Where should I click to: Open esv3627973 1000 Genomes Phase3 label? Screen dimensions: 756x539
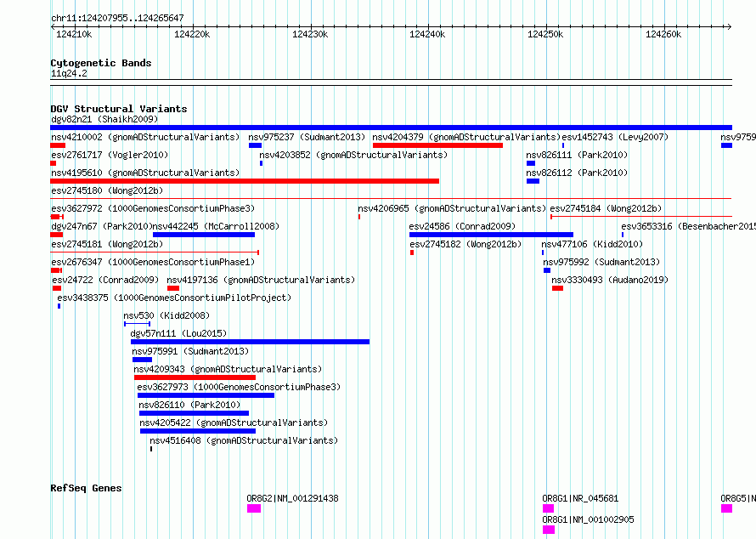coord(239,387)
